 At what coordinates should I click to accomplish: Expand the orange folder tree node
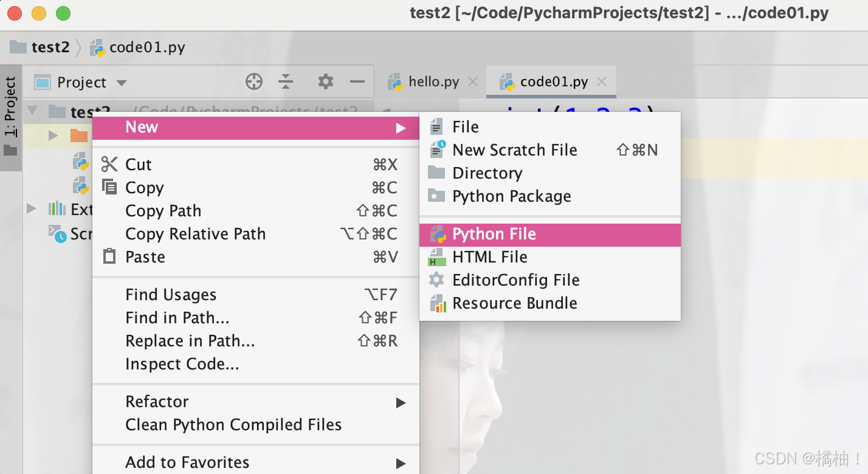coord(53,135)
